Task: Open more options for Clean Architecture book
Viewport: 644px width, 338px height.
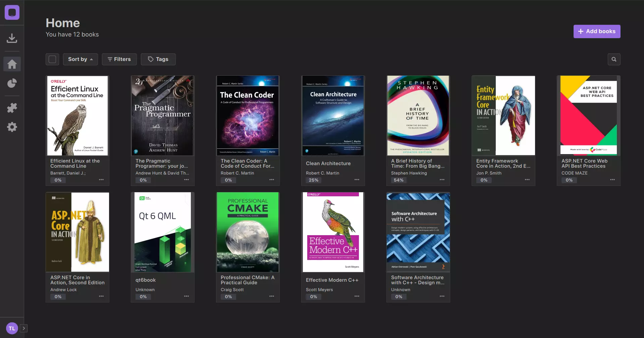Action: pos(357,180)
